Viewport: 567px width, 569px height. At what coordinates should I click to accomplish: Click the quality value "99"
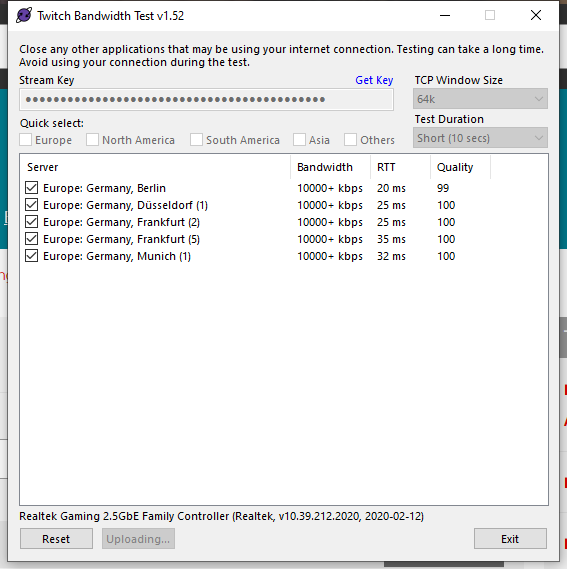443,188
